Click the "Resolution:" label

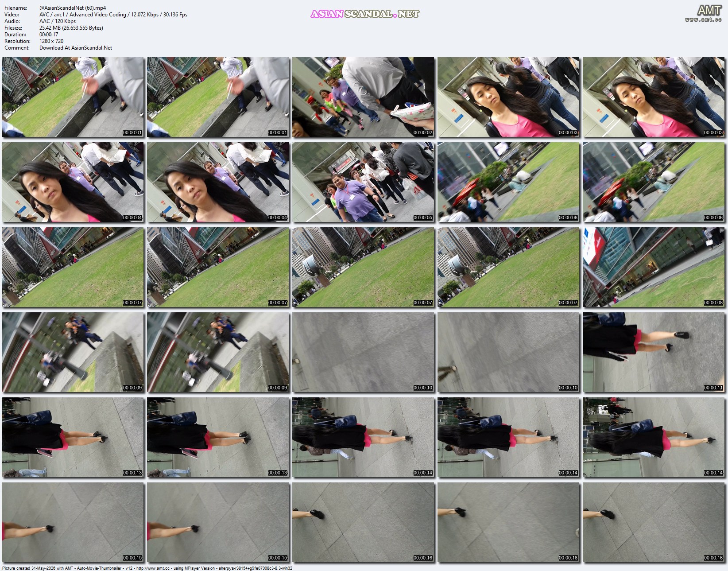[x=17, y=41]
